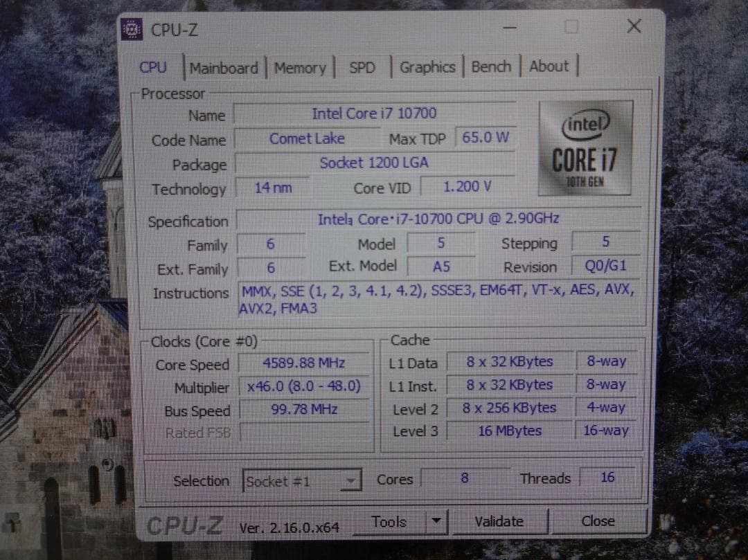
Task: Click the Instructions field listing MMX and SSE
Action: coord(436,298)
